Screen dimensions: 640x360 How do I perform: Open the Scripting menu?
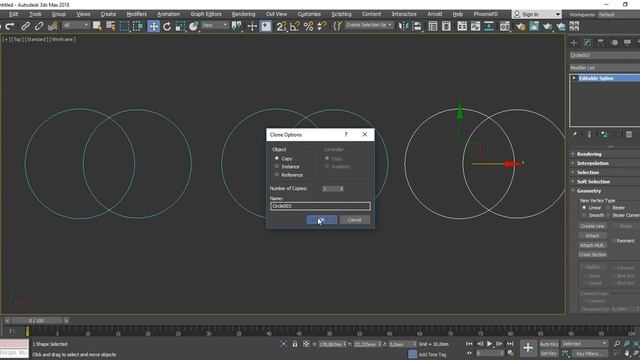(x=341, y=14)
